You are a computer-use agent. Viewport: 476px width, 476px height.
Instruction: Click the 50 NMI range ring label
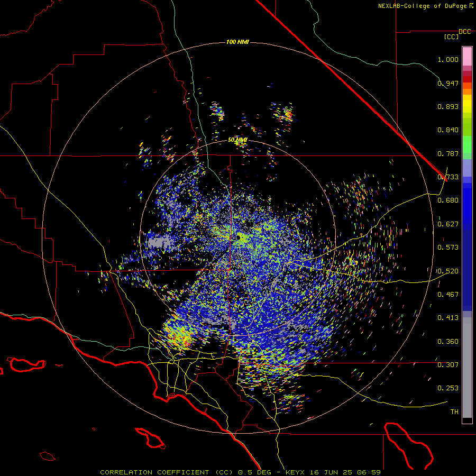click(237, 140)
